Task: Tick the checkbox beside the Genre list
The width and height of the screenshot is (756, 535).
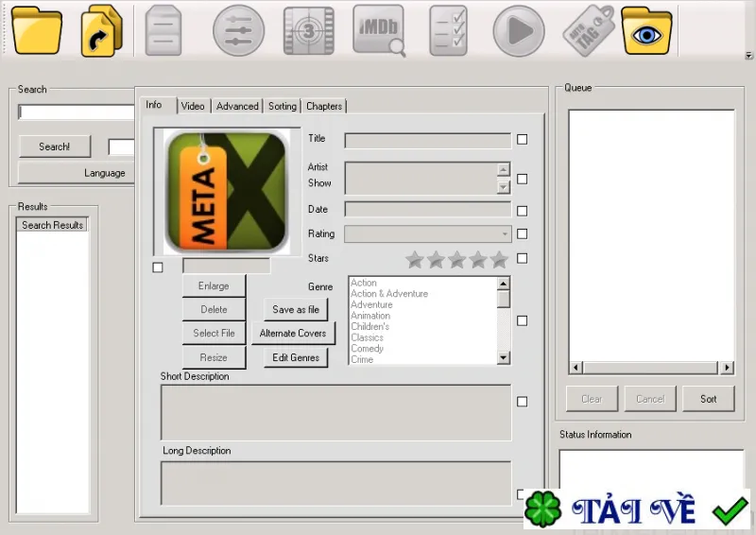Action: click(522, 320)
